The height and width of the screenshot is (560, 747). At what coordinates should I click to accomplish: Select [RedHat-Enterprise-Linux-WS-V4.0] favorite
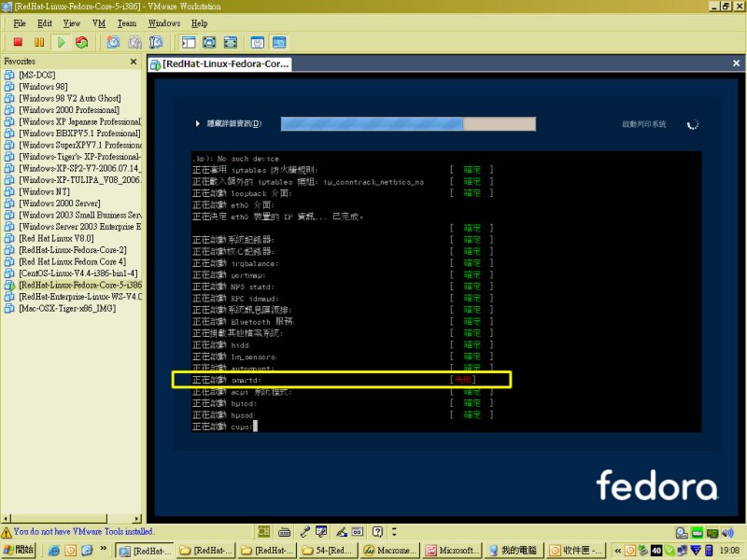coord(80,296)
